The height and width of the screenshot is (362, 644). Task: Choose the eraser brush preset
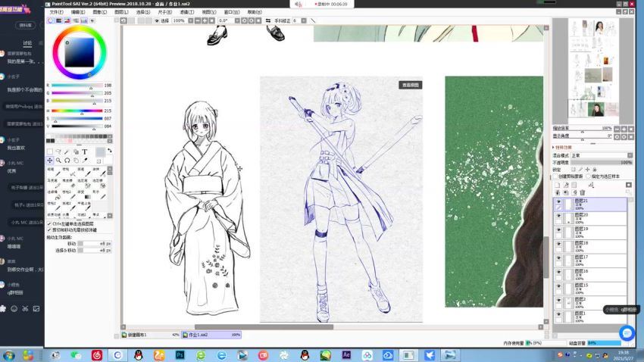69,183
